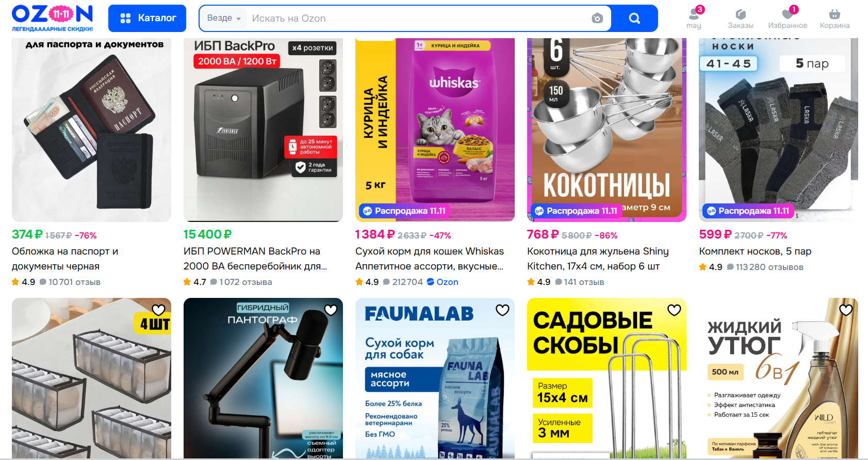This screenshot has height=460, width=868.
Task: Toggle favorite heart on storage organizers product
Action: (158, 310)
